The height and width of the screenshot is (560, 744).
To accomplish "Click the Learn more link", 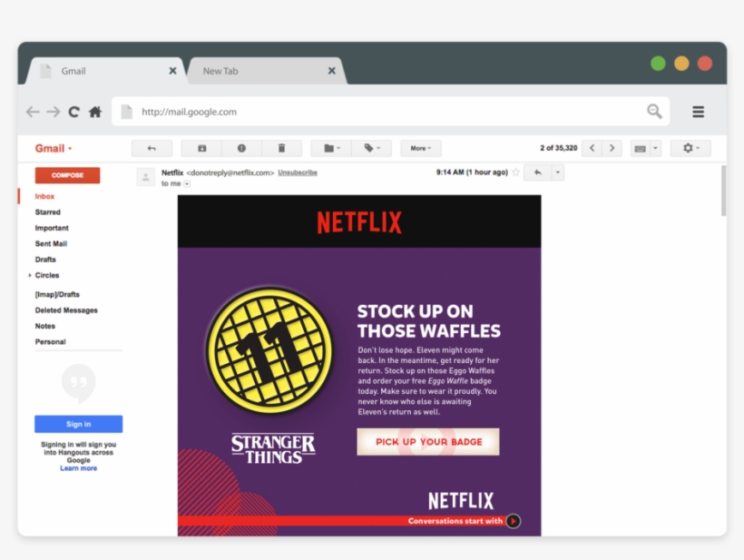I will click(78, 468).
